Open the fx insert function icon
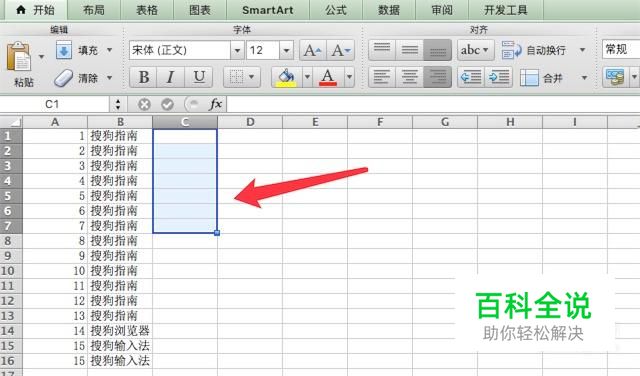 click(x=215, y=104)
